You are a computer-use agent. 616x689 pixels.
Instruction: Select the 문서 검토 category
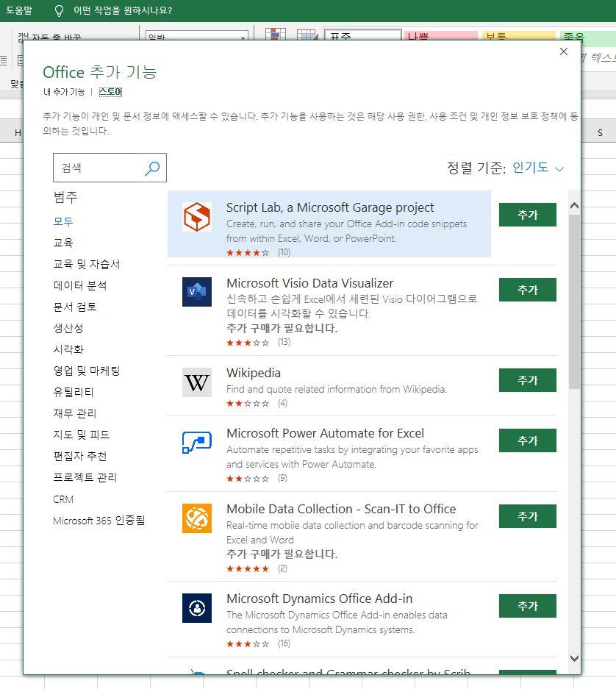point(75,307)
